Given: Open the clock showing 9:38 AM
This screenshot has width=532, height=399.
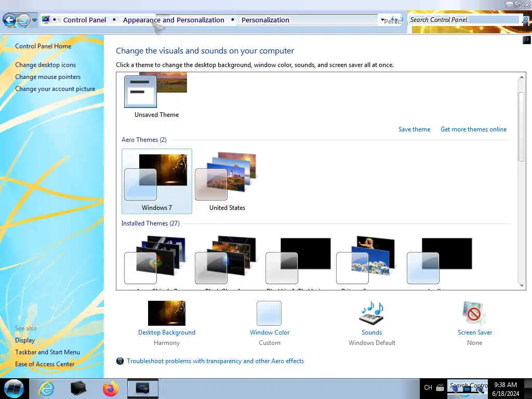Looking at the screenshot, I should tap(506, 389).
